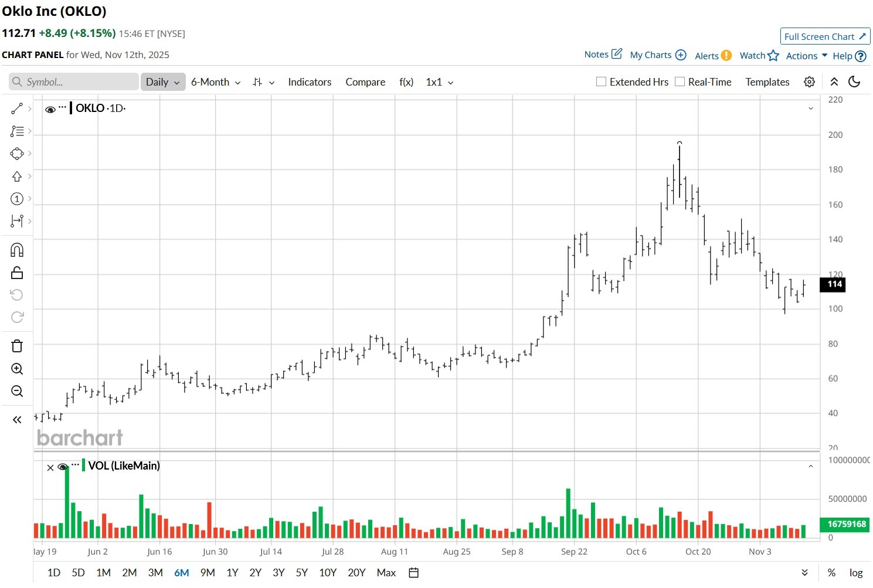Enable Real-Time checkbox
The width and height of the screenshot is (873, 588).
(680, 81)
